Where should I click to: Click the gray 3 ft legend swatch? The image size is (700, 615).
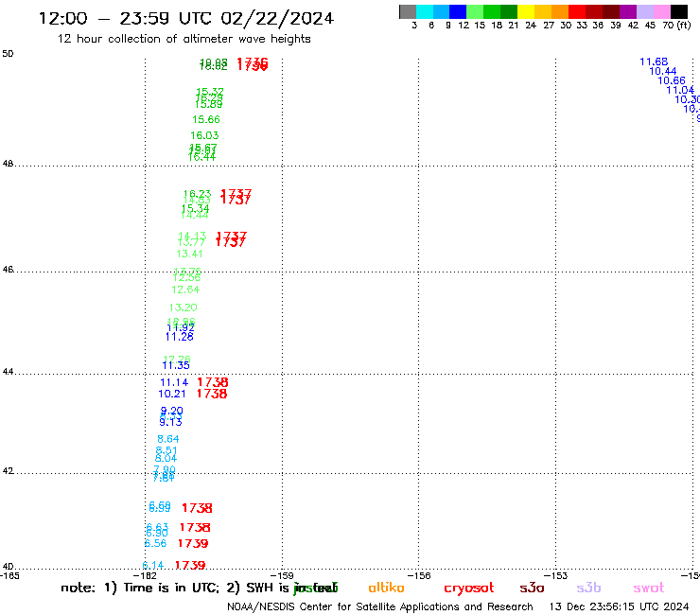pos(408,11)
